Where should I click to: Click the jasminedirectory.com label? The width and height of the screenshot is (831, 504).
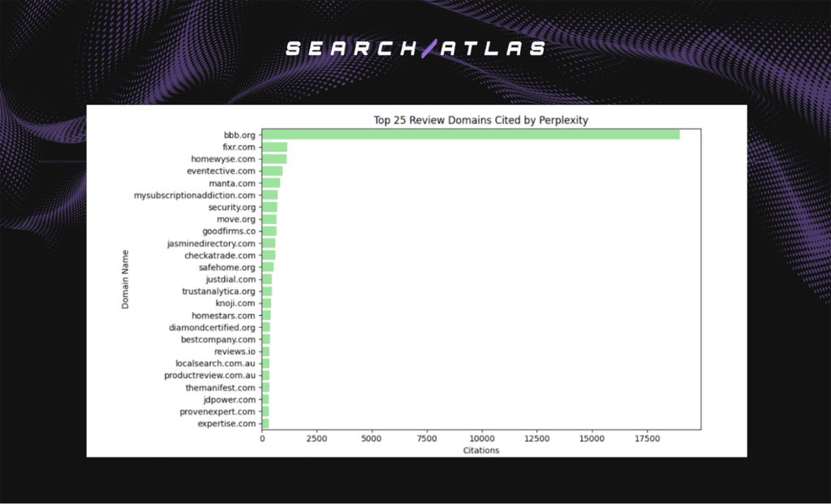tap(209, 243)
